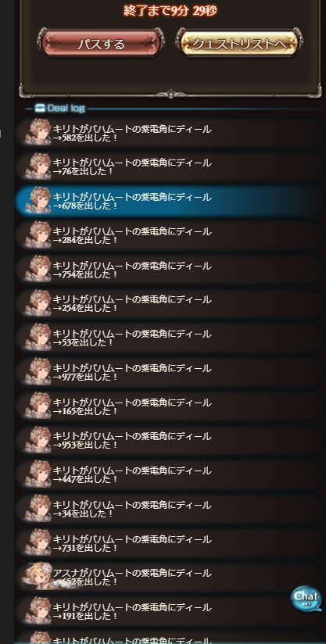The width and height of the screenshot is (326, 644).
Task: Go to quest list via クエストリストへ button
Action: tap(239, 43)
